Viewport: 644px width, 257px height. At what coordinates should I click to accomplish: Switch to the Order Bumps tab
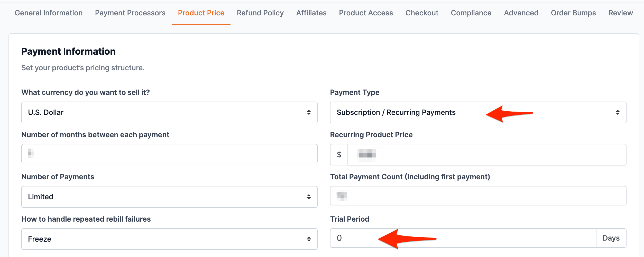coord(573,13)
